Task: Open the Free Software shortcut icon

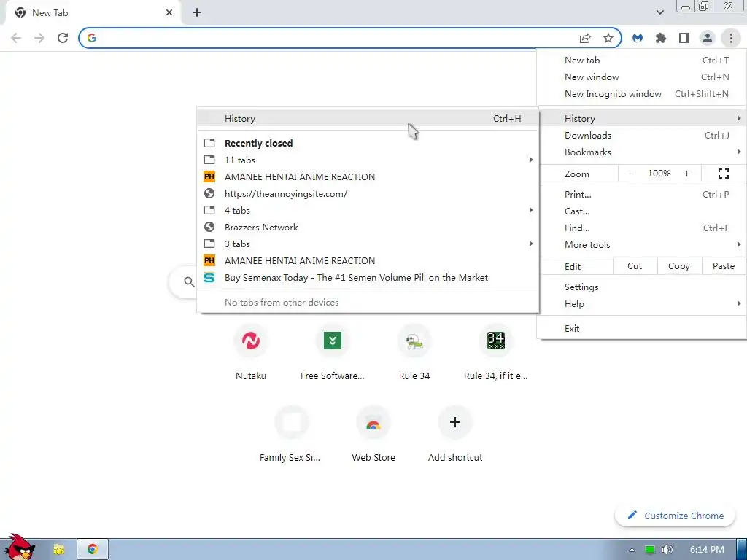Action: 333,341
